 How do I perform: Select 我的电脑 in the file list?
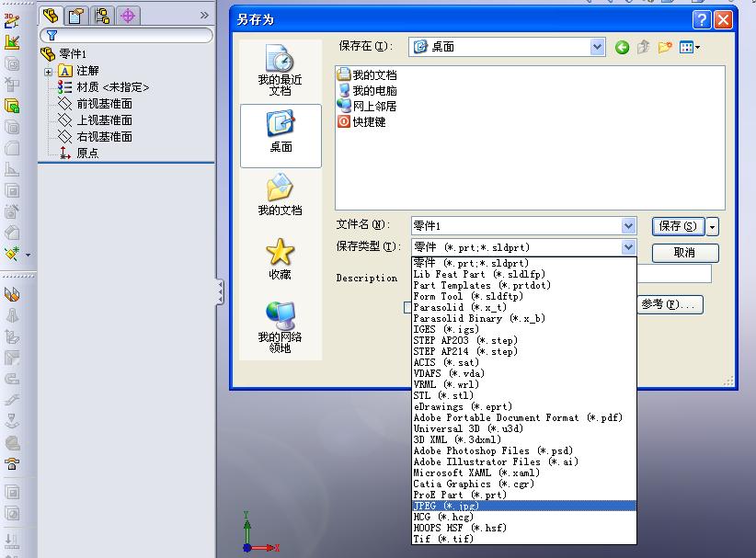(x=367, y=91)
